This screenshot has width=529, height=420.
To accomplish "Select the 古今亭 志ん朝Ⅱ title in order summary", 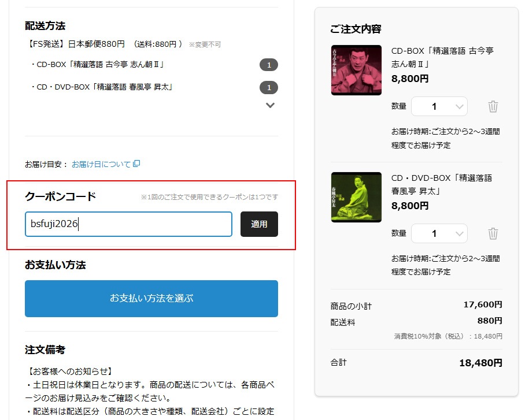I will (x=442, y=57).
